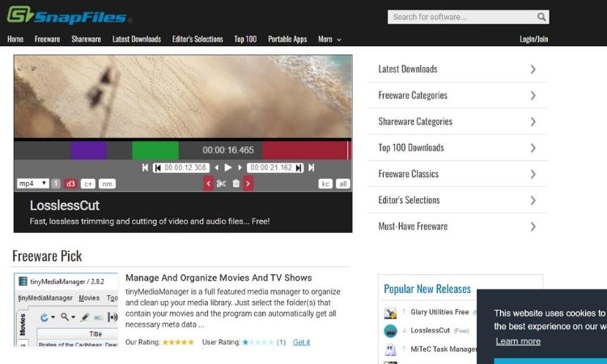This screenshot has height=364, width=607.
Task: Expand the More dropdown menu
Action: click(329, 39)
